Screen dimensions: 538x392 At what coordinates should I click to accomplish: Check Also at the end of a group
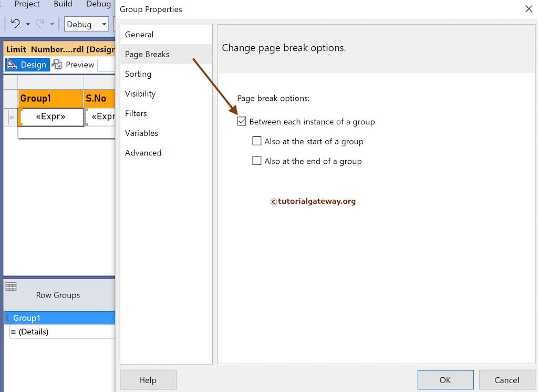point(256,161)
